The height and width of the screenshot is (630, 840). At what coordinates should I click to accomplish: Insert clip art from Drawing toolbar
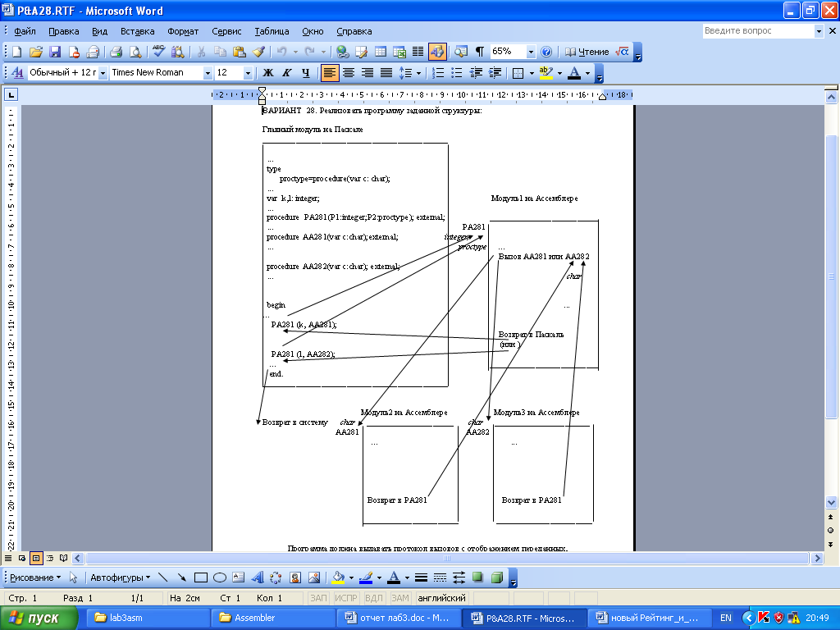pos(295,577)
